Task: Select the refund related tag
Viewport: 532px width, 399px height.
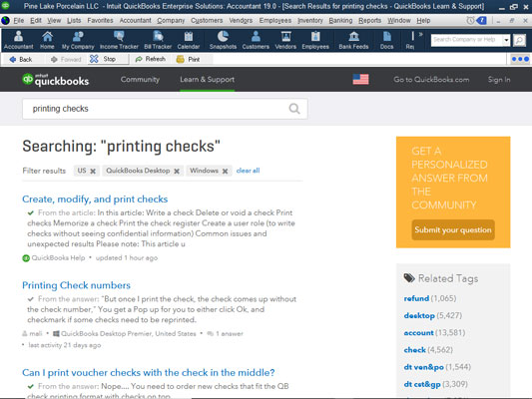Action: 416,298
